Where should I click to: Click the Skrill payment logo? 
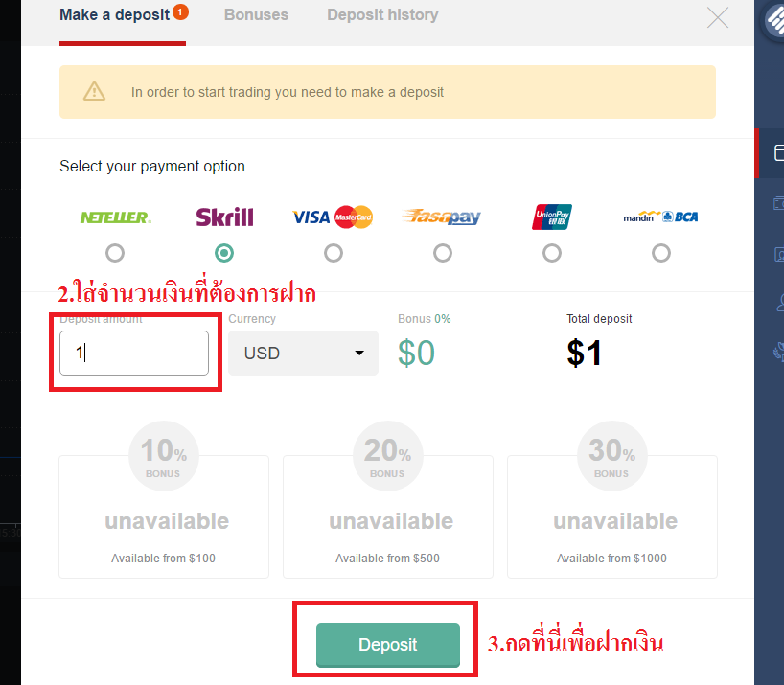click(x=224, y=217)
